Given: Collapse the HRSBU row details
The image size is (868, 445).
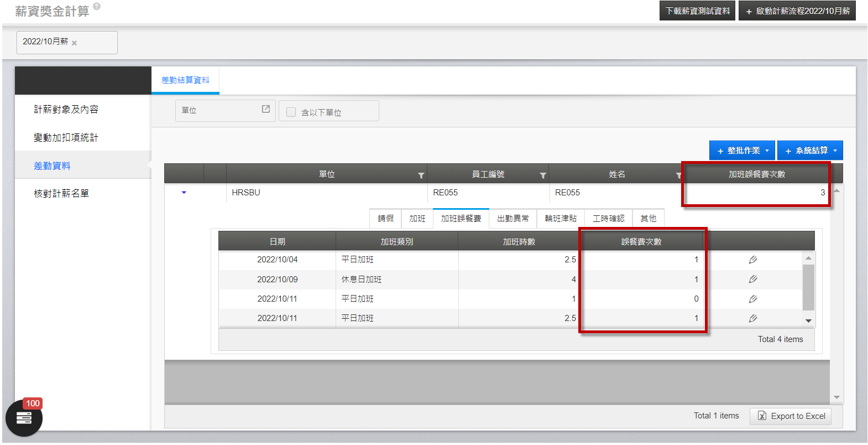Looking at the screenshot, I should point(184,193).
